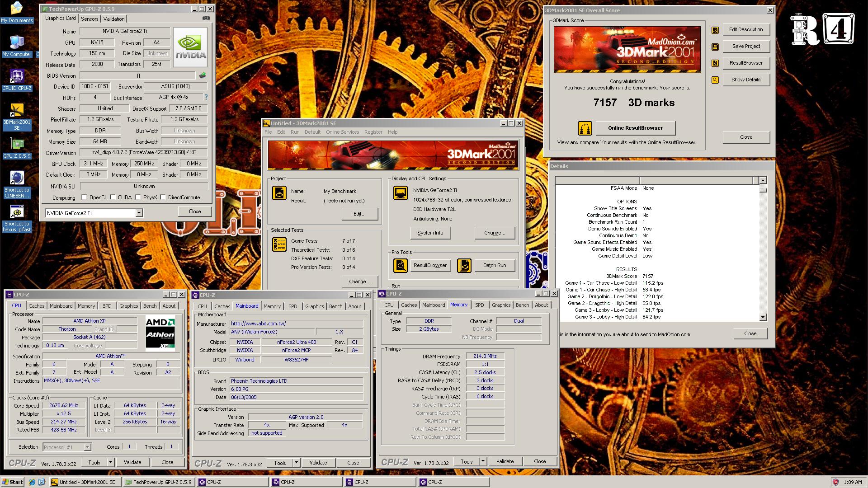Image resolution: width=868 pixels, height=488 pixels.
Task: Open Shortcut to CINEBENCH desktop icon
Action: tap(17, 184)
